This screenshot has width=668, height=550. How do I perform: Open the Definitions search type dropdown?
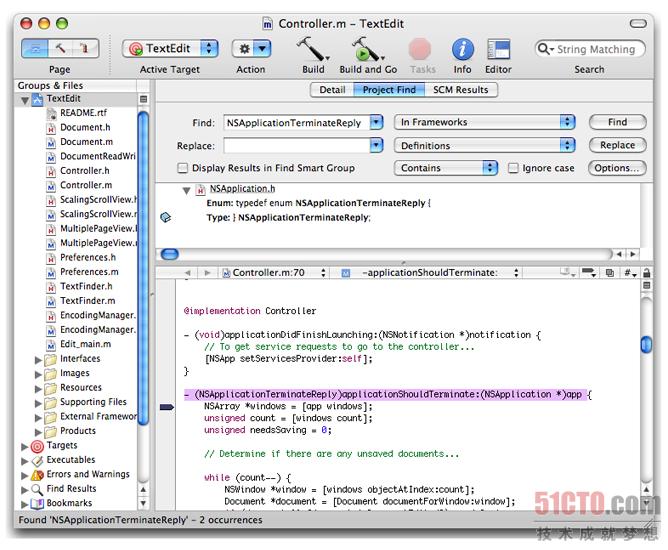click(x=484, y=145)
